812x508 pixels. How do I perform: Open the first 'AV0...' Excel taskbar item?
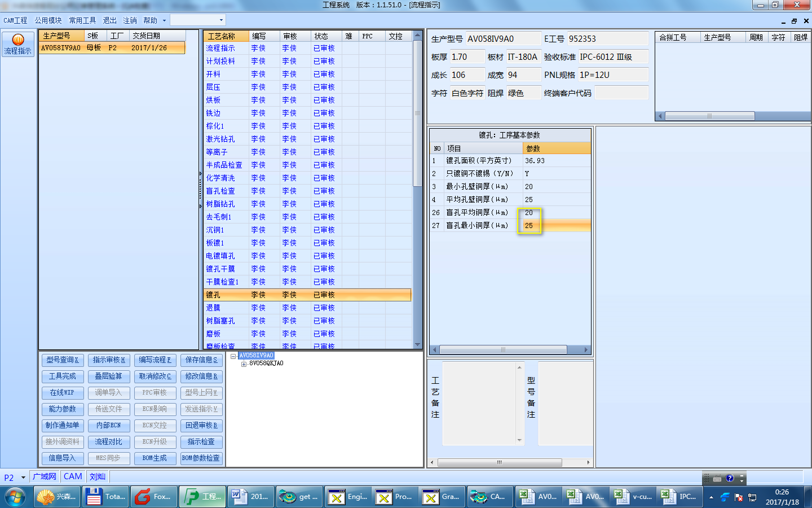pos(538,497)
